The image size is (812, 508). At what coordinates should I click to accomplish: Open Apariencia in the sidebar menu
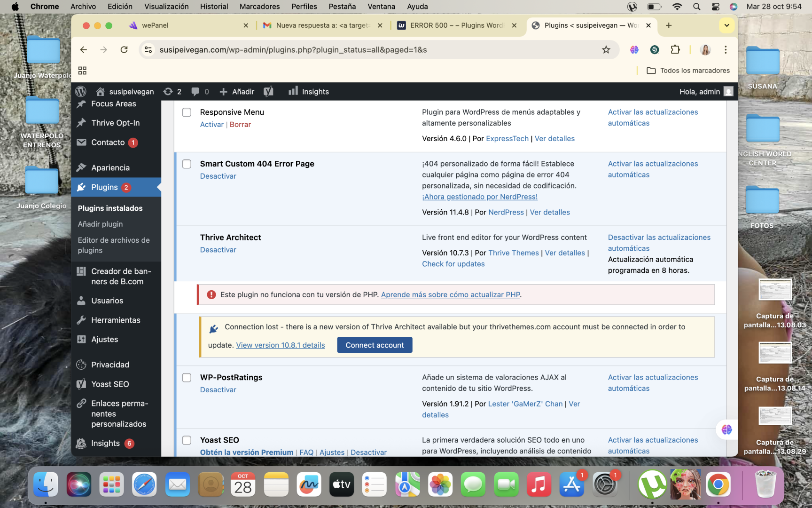point(110,168)
